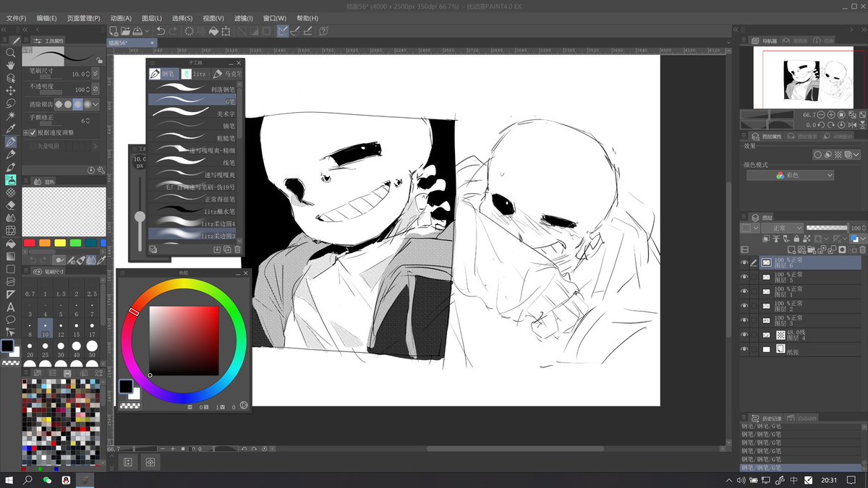Switch to the 马克笔 sub tool tab

227,74
